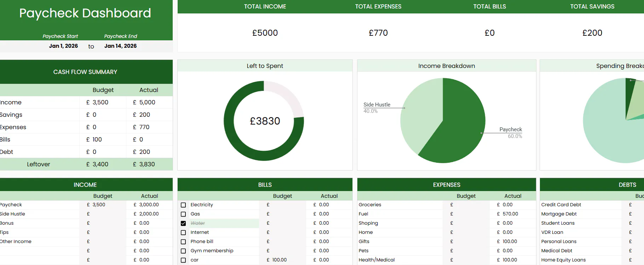
Task: Select Gifts actual cell 100.00
Action: coord(513,242)
